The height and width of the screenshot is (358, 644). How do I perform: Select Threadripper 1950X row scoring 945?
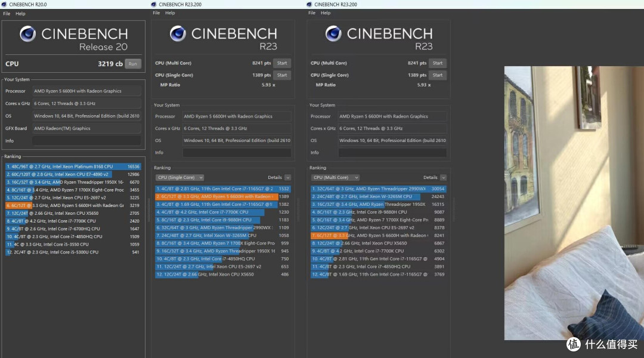coord(223,251)
